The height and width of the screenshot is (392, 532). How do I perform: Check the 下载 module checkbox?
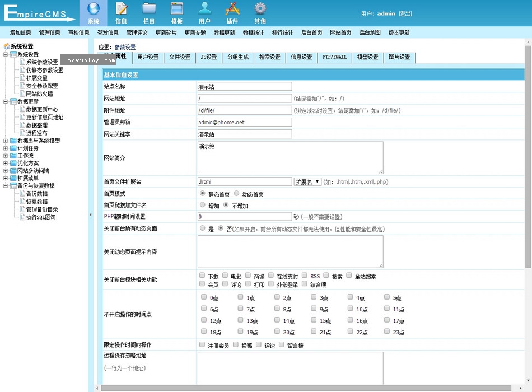(x=202, y=276)
